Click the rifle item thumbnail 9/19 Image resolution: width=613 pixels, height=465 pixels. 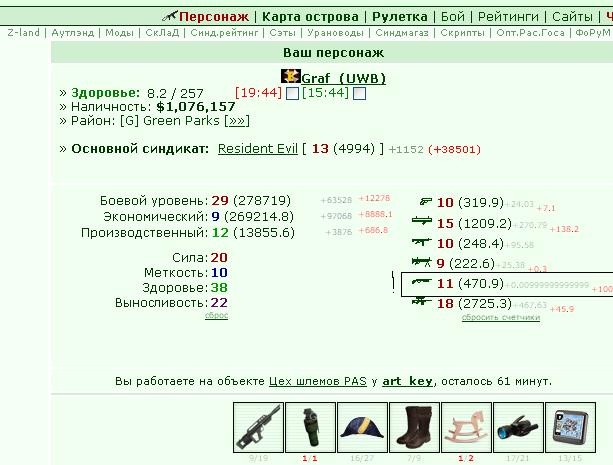point(258,427)
